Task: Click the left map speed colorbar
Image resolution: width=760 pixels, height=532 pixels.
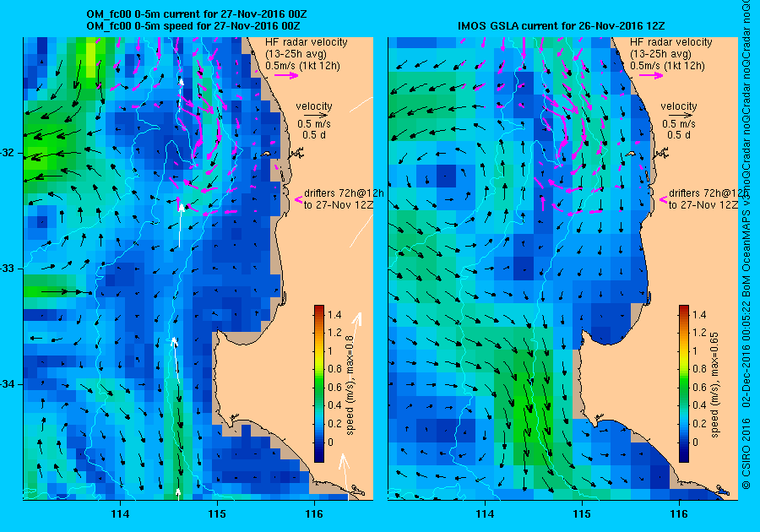Action: [x=319, y=383]
